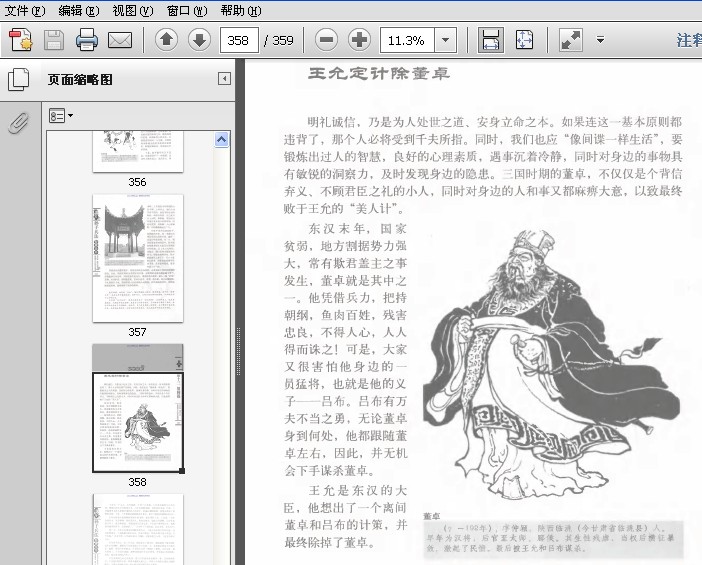The image size is (702, 565).
Task: Open the thumbnail options menu
Action: (x=61, y=116)
